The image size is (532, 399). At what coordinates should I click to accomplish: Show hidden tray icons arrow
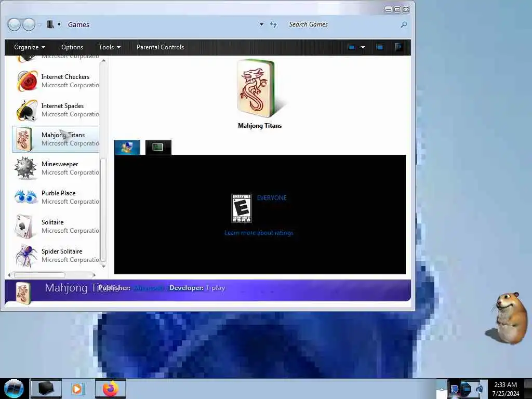click(442, 389)
